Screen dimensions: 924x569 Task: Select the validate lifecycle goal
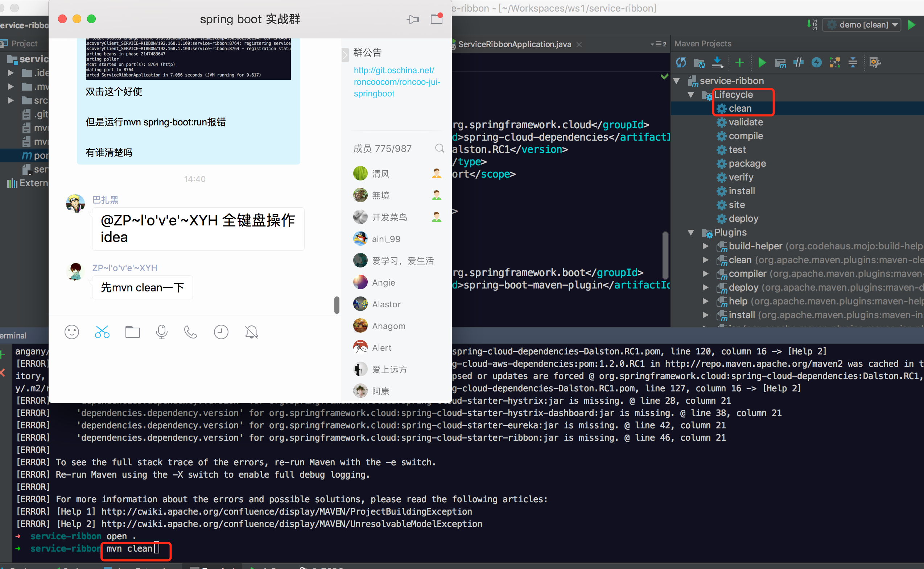(x=746, y=122)
